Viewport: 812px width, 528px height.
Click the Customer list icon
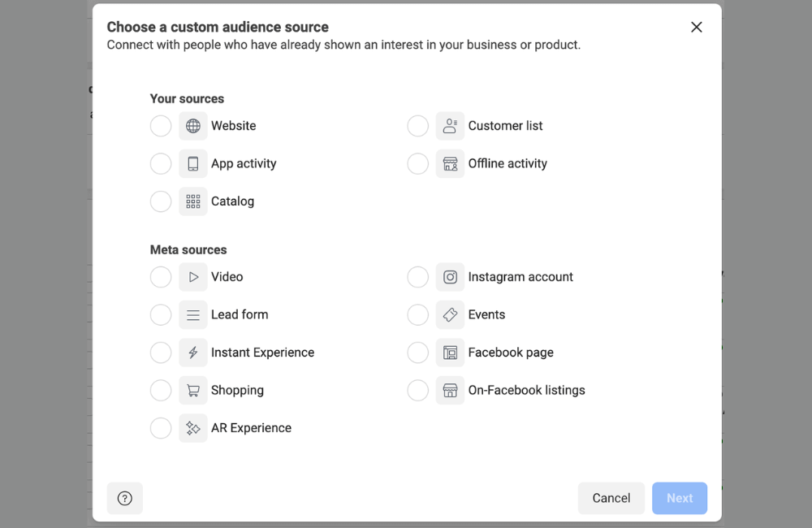(x=450, y=126)
